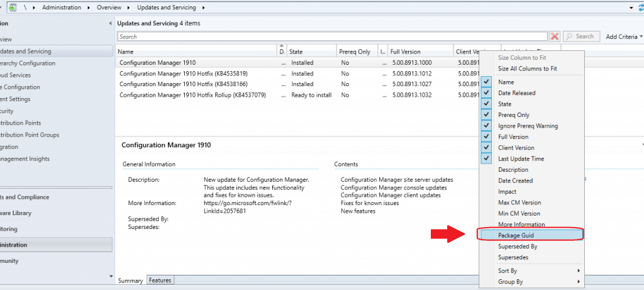Open Updates and Servicing node in tree
644x290 pixels.
(56, 52)
